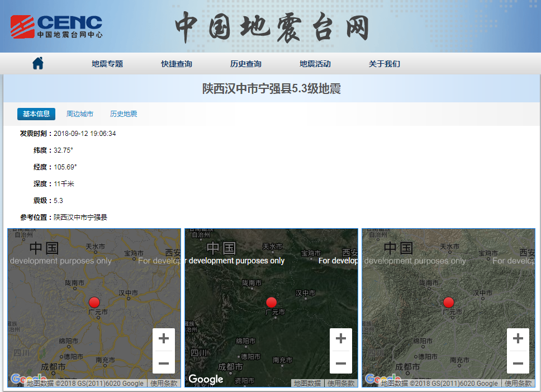Viewport: 541px width, 392px height.
Task: Zoom in on the right terrain map
Action: [x=518, y=339]
